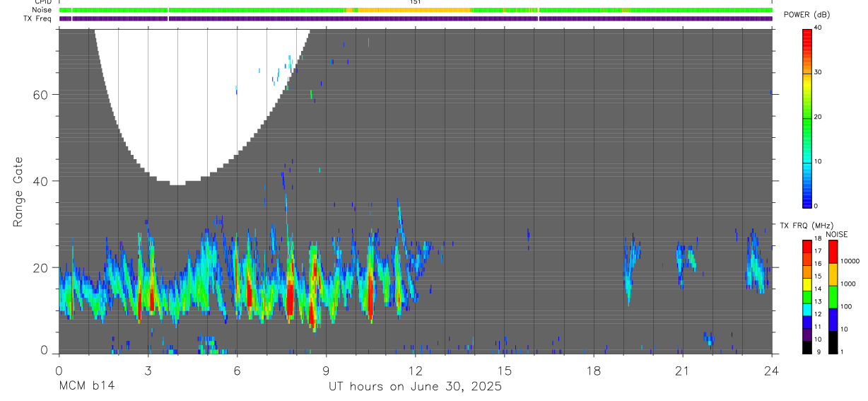Viewport: 868px width, 401px height.
Task: Click the 60 label on range gate axis
Action: (x=41, y=95)
